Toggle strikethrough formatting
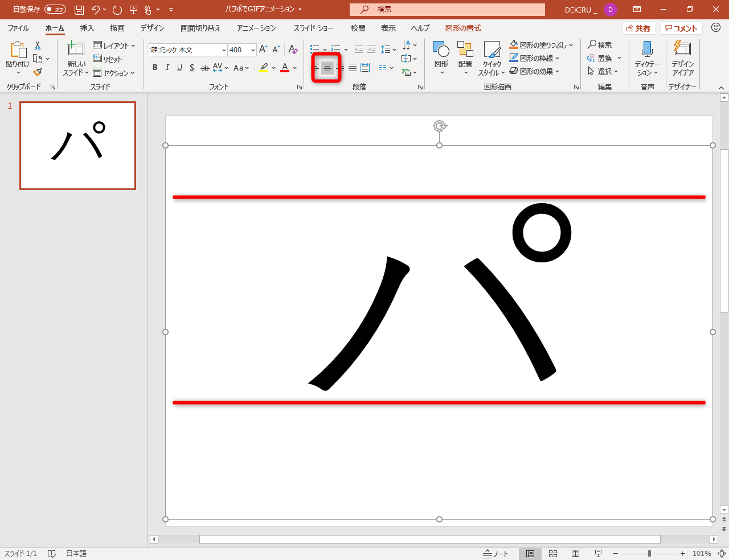This screenshot has width=729, height=560. pyautogui.click(x=204, y=68)
